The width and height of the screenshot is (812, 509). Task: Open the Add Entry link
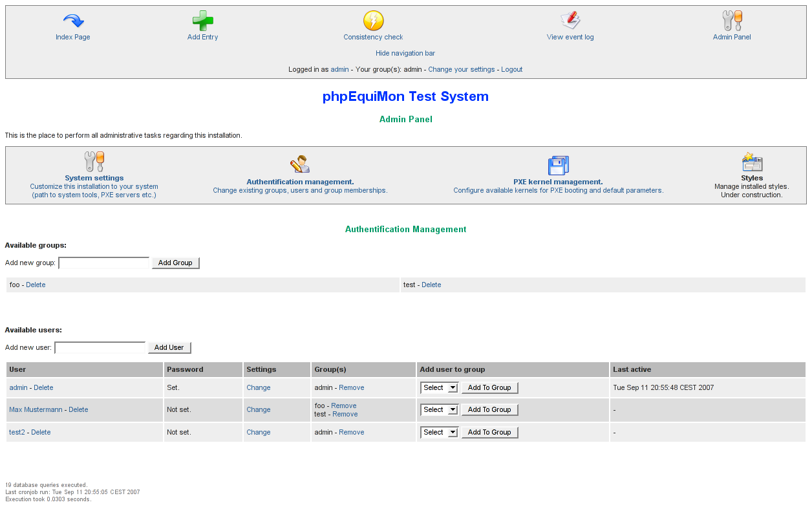202,37
